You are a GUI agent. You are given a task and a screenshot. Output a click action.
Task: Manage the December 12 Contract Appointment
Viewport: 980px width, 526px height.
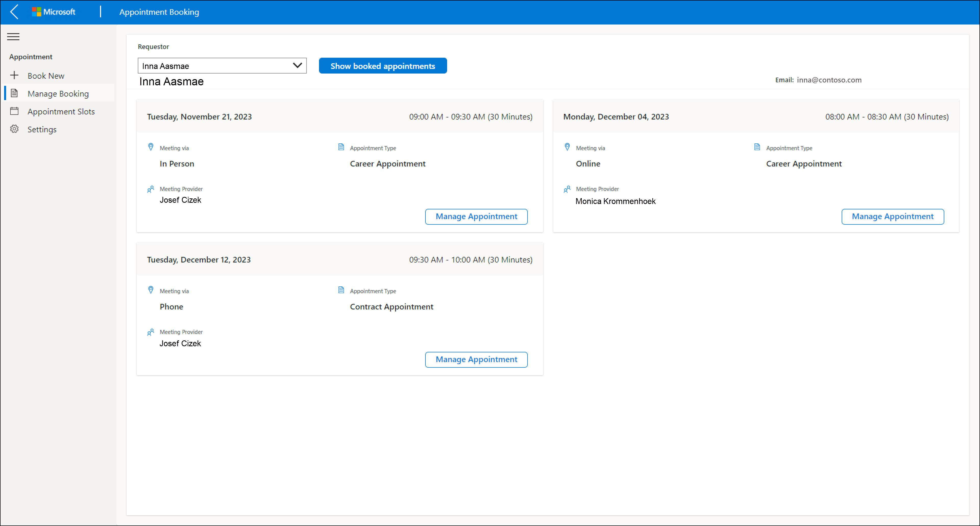[476, 359]
